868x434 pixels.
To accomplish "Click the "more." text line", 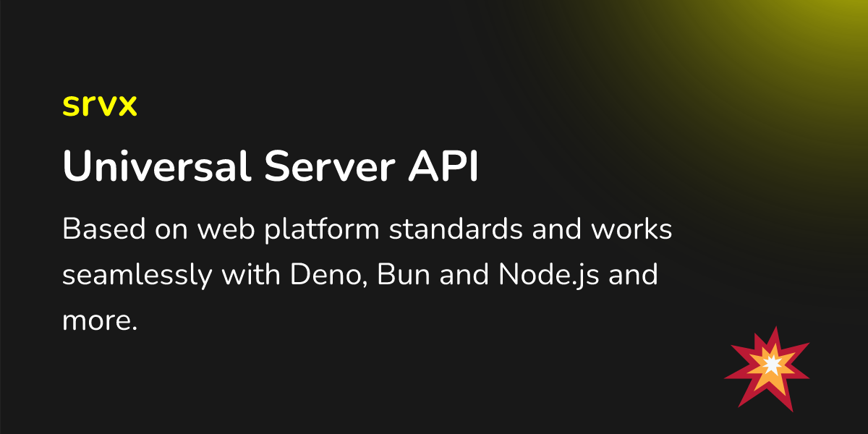I will [x=100, y=323].
